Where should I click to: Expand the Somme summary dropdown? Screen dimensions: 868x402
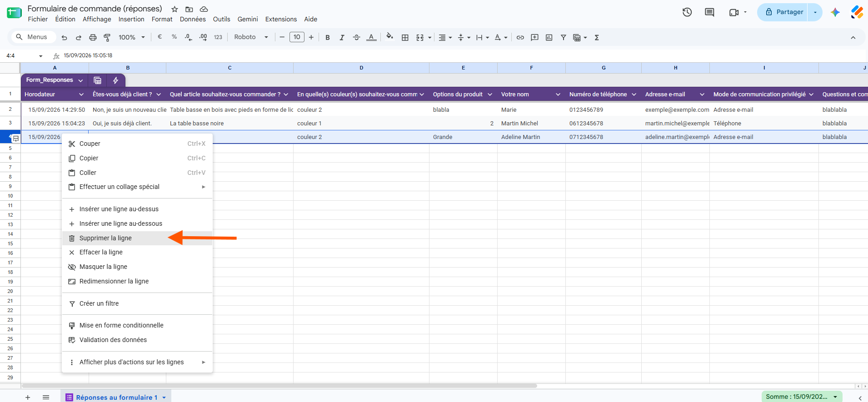tap(835, 397)
